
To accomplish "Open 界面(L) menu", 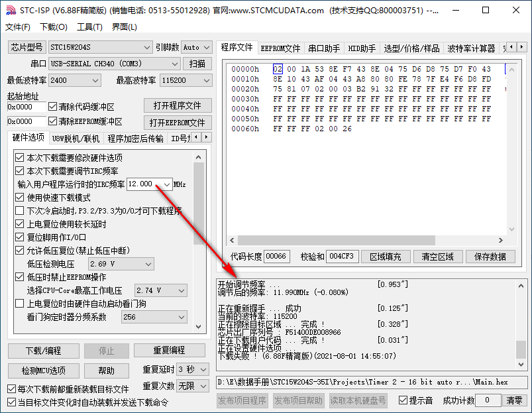I will (125, 27).
